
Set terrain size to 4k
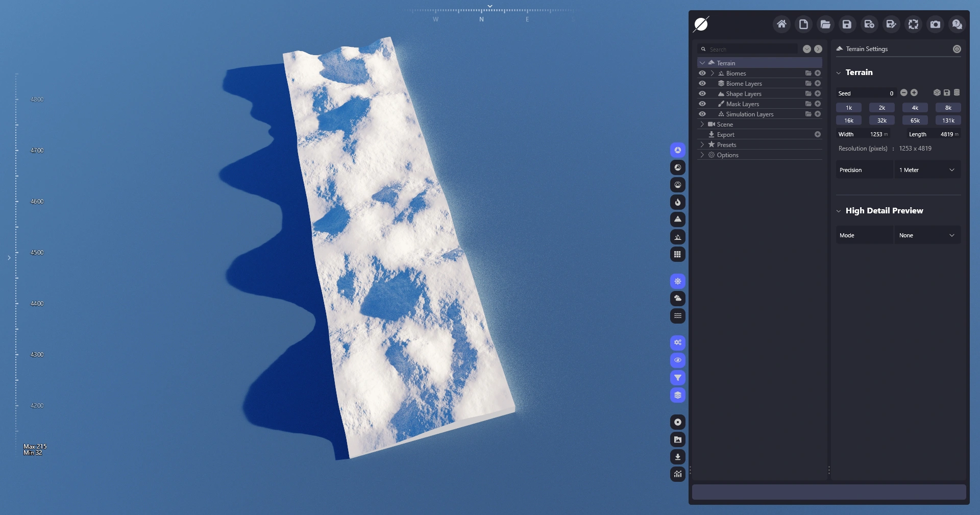[x=915, y=108]
